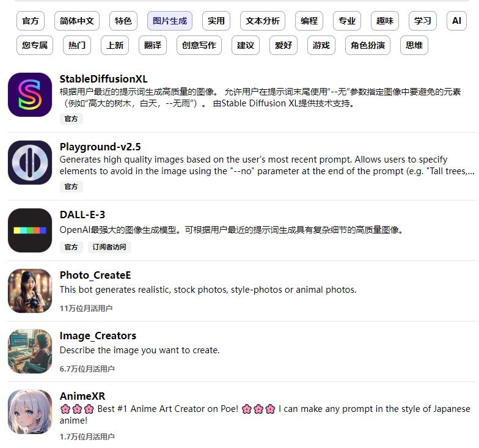Open the StableDiffusionXL title link

click(104, 79)
